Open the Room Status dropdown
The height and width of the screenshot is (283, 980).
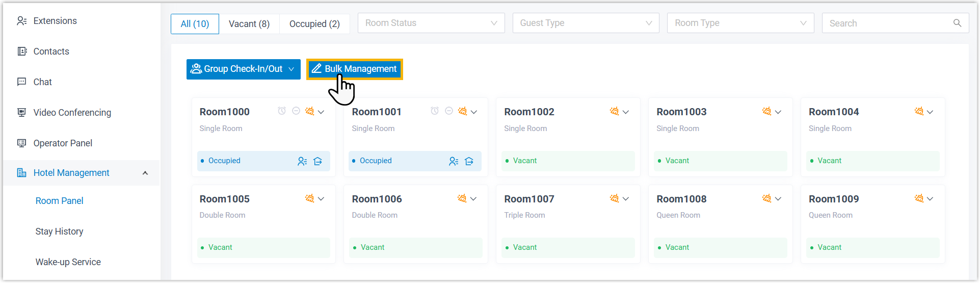(431, 23)
